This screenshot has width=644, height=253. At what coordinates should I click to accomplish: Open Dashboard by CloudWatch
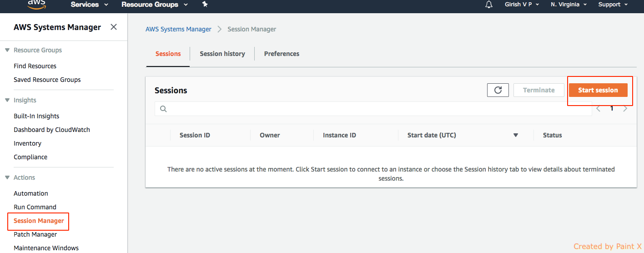click(52, 130)
